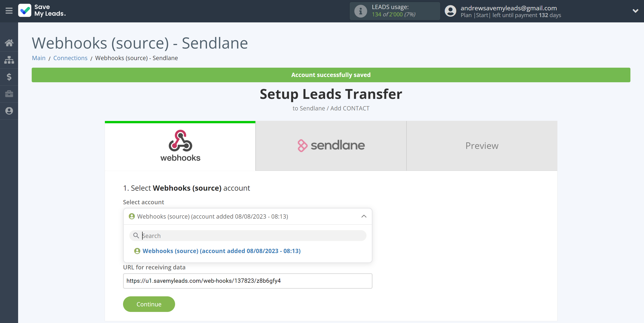Click the user account top-right expander

click(x=635, y=11)
